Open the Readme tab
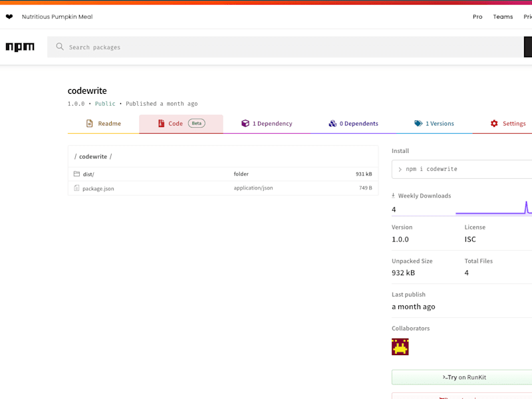The image size is (532, 399). (103, 124)
